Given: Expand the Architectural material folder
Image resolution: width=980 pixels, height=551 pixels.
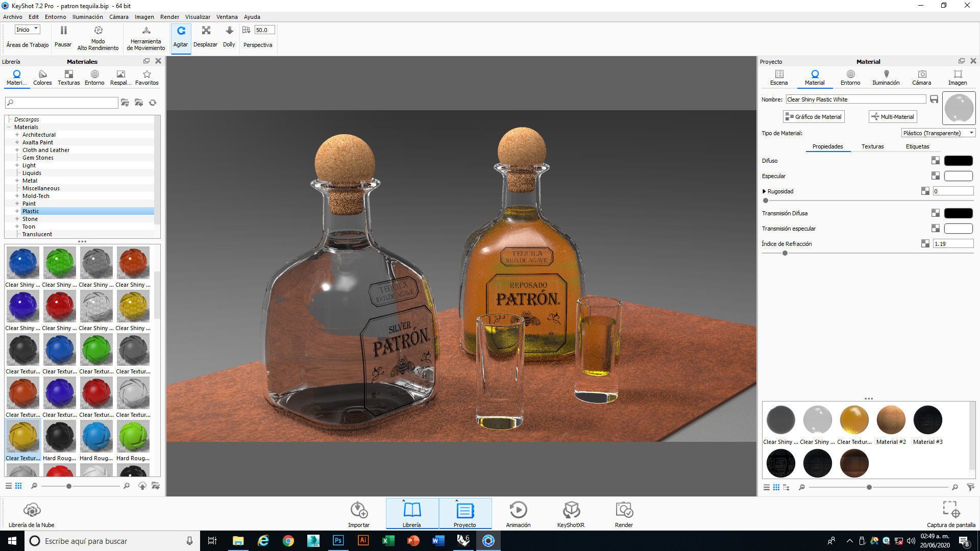Looking at the screenshot, I should (17, 135).
